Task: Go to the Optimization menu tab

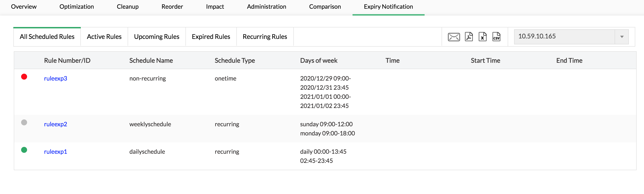Action: tap(76, 7)
